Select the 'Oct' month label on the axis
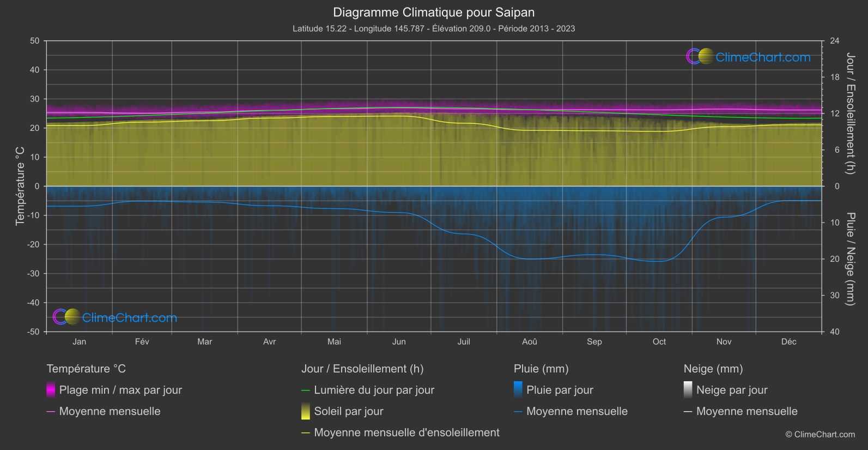 pyautogui.click(x=659, y=342)
